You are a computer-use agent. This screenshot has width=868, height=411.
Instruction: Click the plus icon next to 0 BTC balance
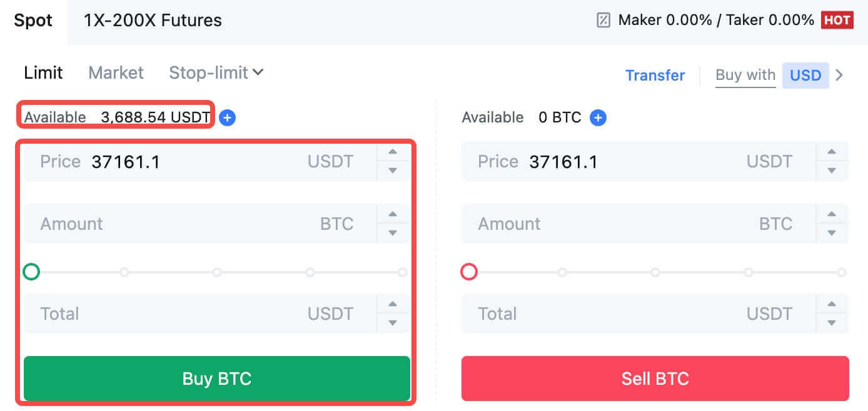click(598, 117)
